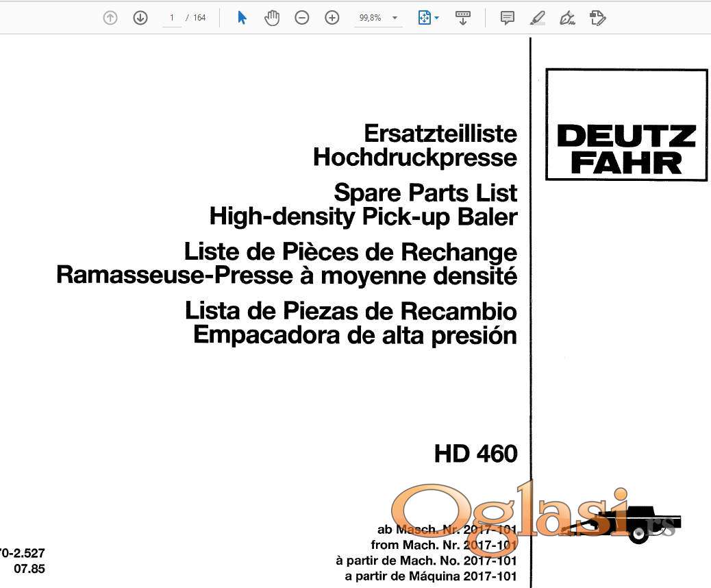Screen dimensions: 711x588
Task: Click the scrolling mode toolbar icon
Action: pyautogui.click(x=463, y=18)
